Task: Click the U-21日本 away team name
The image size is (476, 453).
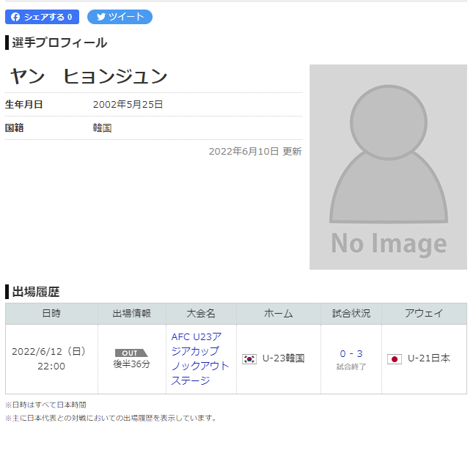Action: [429, 358]
